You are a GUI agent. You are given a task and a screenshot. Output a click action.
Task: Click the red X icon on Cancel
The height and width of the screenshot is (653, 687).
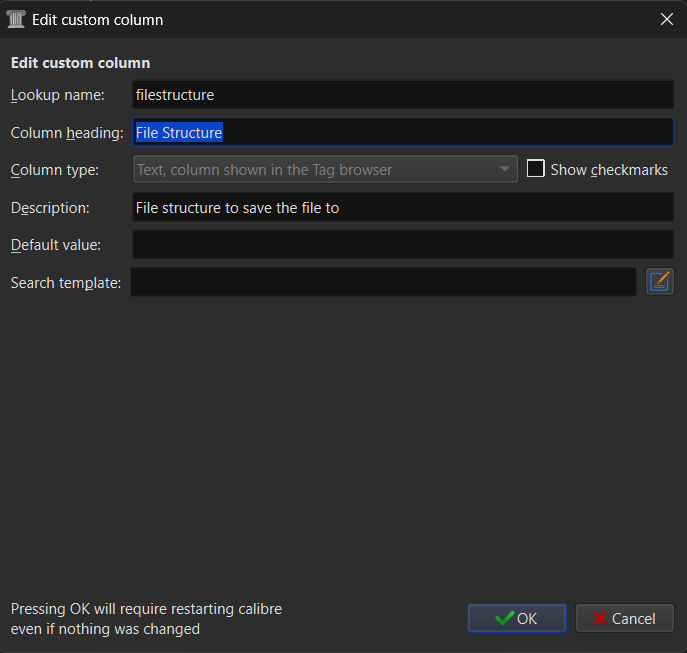pos(600,618)
